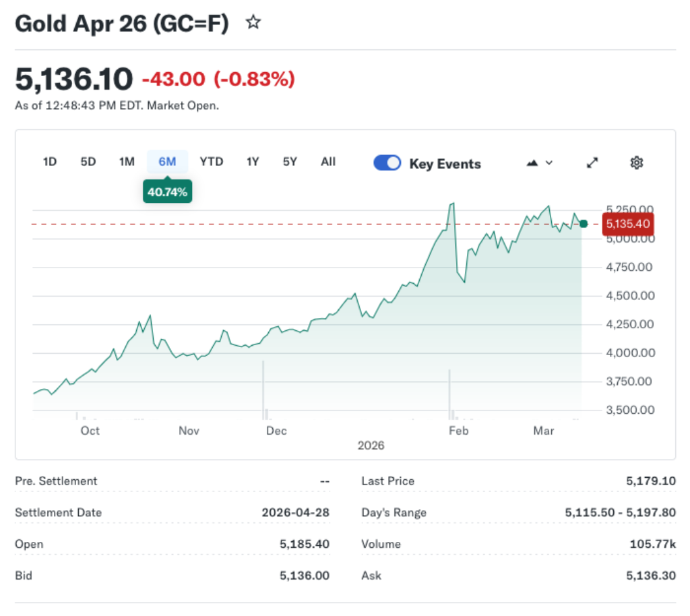Show the All-time chart
690x616 pixels.
pos(328,162)
